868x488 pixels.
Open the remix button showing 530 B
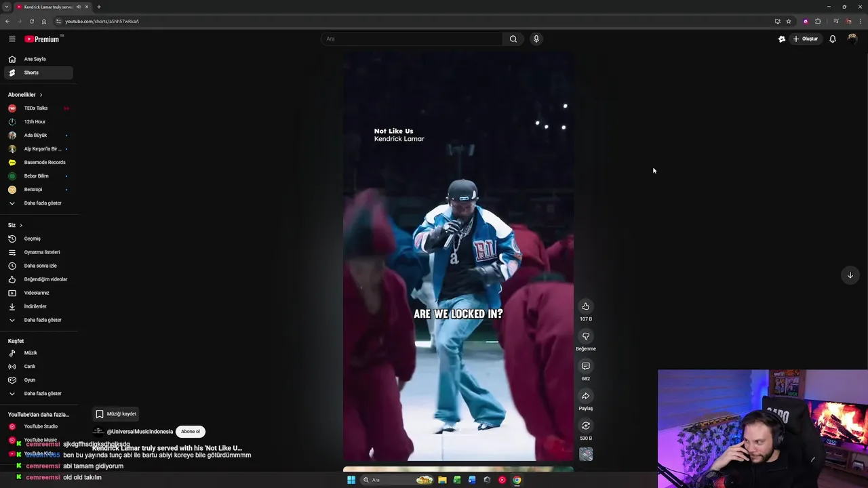(x=586, y=426)
